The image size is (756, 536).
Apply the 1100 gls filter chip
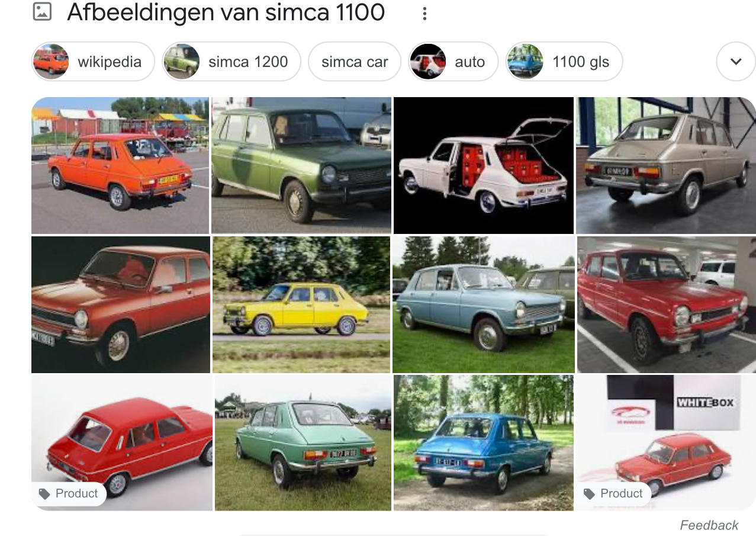pyautogui.click(x=564, y=61)
